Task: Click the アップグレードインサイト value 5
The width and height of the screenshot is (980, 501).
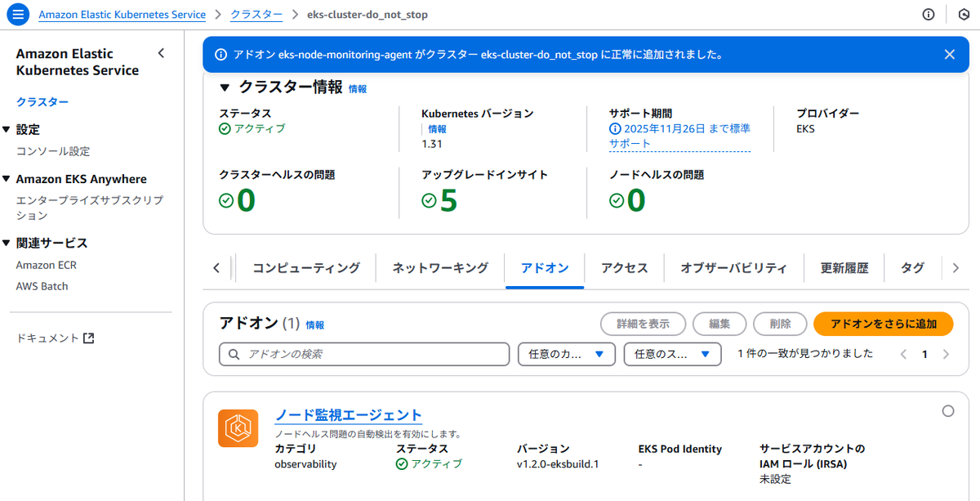Action: pos(448,200)
